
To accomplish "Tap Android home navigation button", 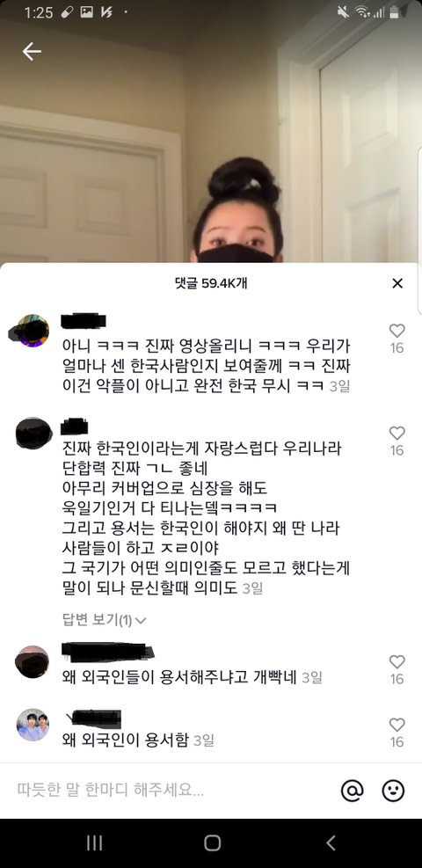I will [x=213, y=843].
